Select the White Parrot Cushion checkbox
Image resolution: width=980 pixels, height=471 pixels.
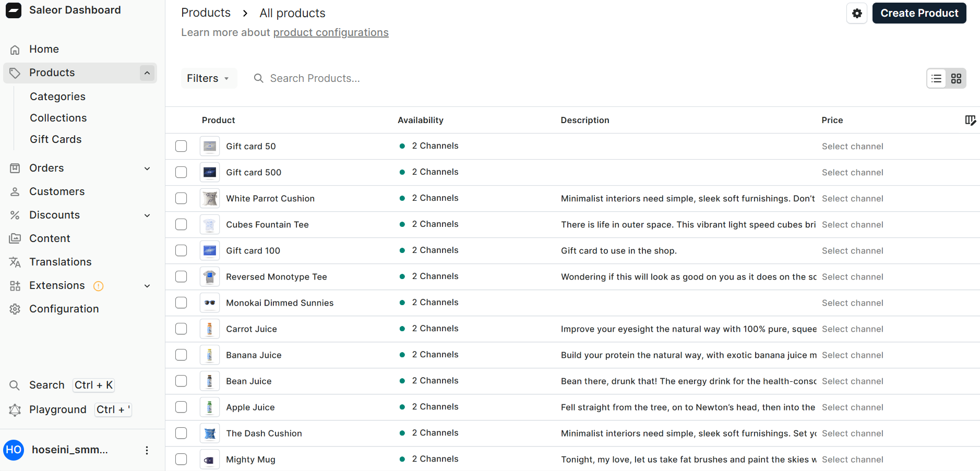point(181,198)
